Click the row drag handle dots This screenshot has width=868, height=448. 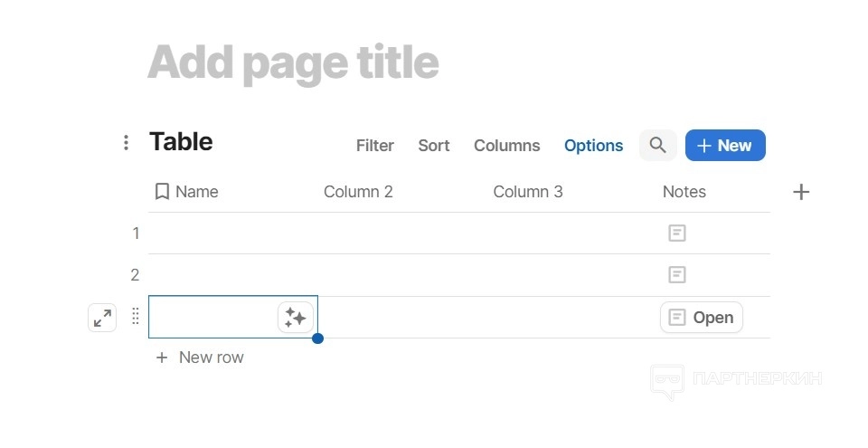click(136, 317)
